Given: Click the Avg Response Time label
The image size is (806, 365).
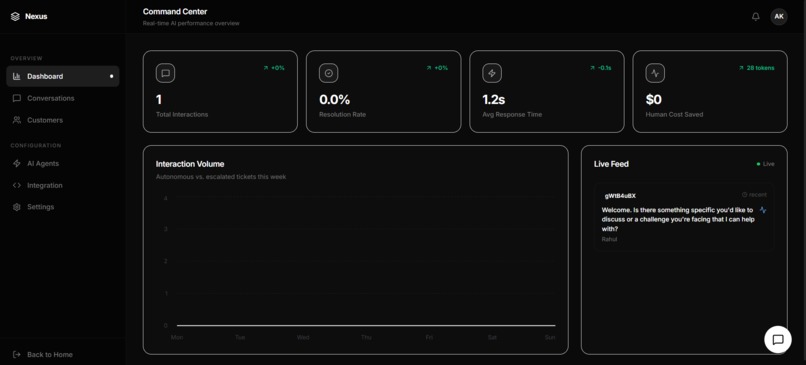Looking at the screenshot, I should (512, 115).
